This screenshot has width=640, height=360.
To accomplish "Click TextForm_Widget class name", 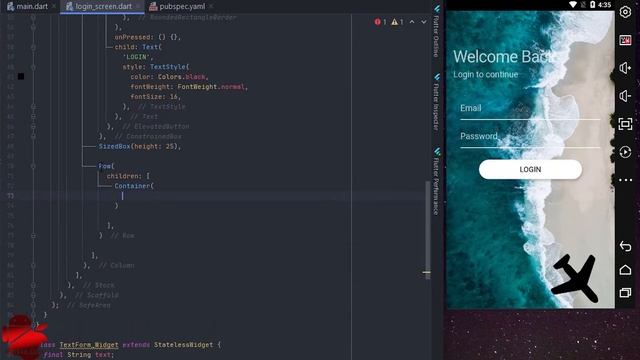I will tap(89, 345).
